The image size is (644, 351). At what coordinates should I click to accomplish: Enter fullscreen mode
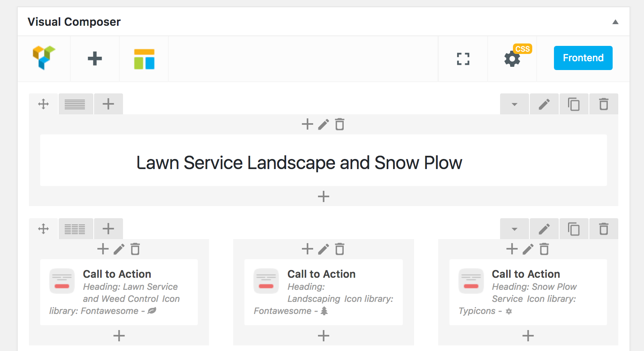click(x=463, y=59)
